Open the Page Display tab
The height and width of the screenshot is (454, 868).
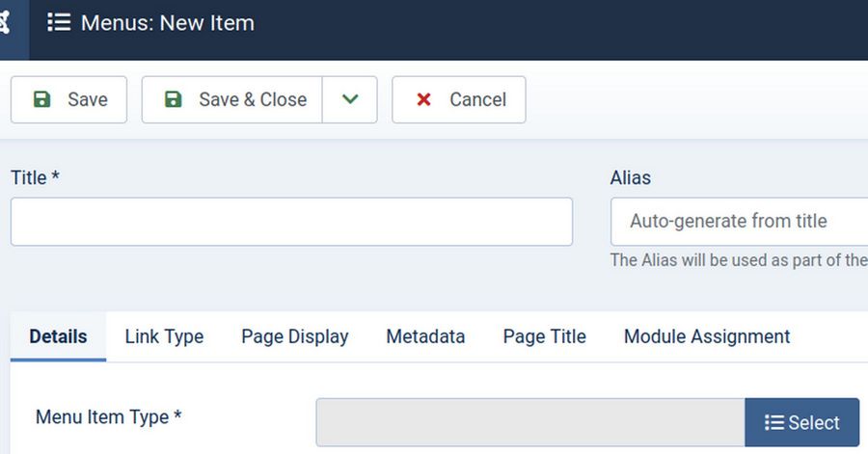tap(295, 336)
